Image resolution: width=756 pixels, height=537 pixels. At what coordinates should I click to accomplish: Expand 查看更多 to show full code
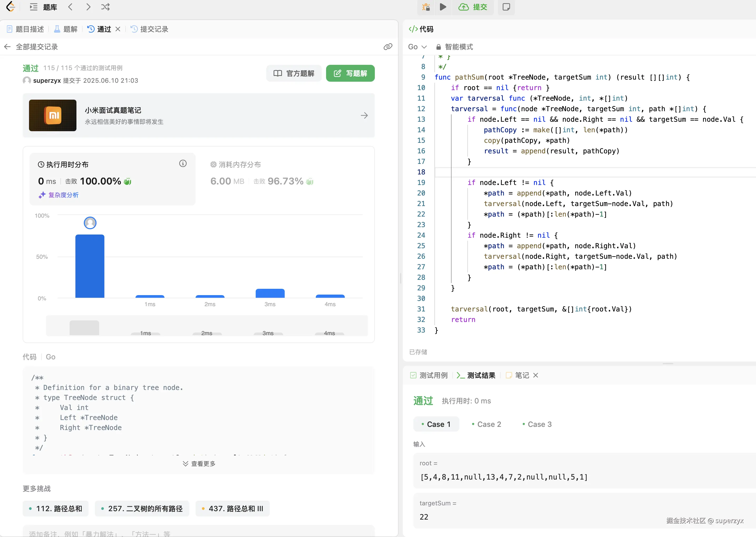click(x=199, y=463)
